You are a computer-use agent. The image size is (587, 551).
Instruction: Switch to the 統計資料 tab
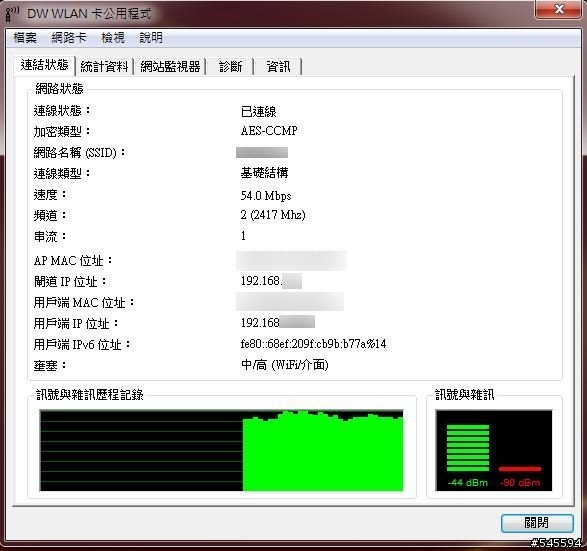[x=104, y=67]
